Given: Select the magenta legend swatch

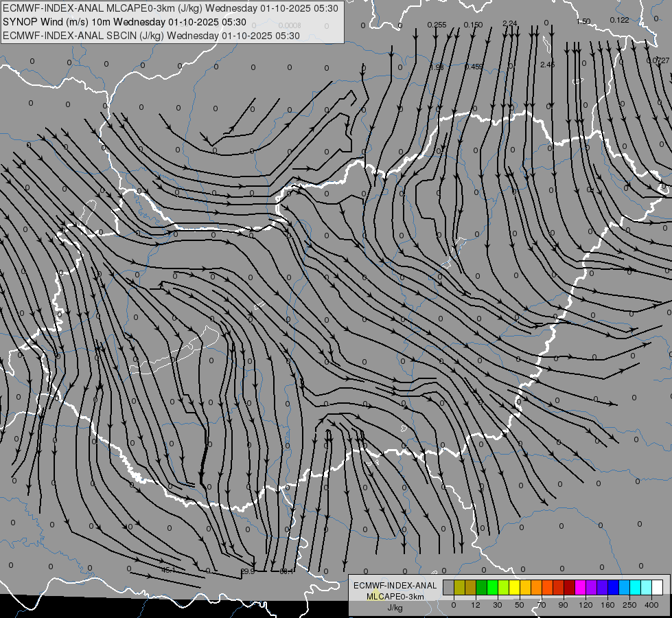Looking at the screenshot, I should (580, 587).
